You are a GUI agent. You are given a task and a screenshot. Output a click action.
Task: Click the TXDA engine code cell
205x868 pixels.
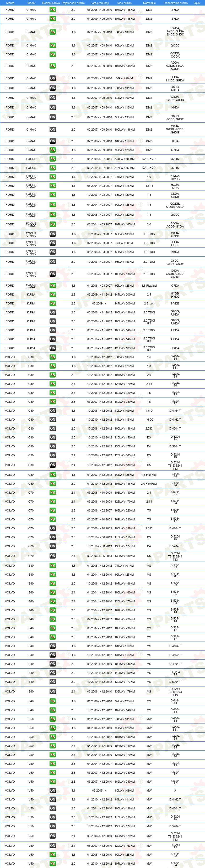pyautogui.click(x=175, y=348)
